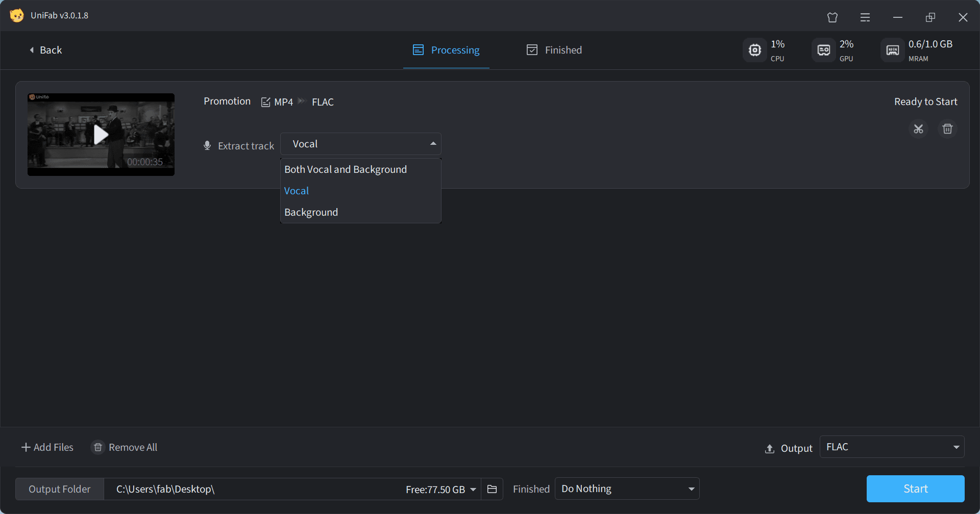Click the UniFab logo icon
The image size is (980, 514).
click(16, 15)
